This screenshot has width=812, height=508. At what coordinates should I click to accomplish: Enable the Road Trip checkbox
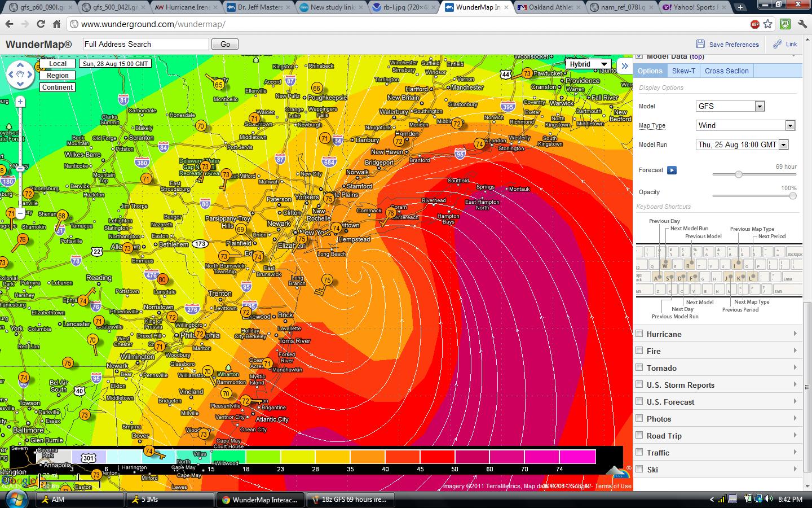[639, 435]
